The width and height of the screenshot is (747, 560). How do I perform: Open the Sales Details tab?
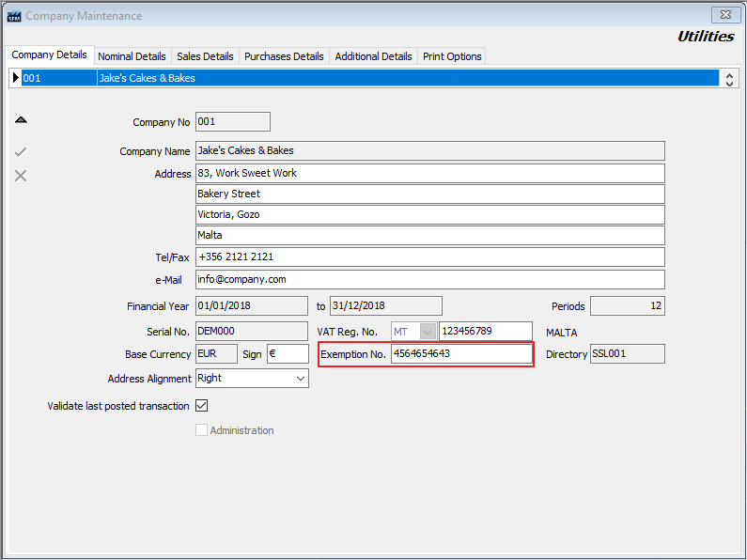pos(205,56)
